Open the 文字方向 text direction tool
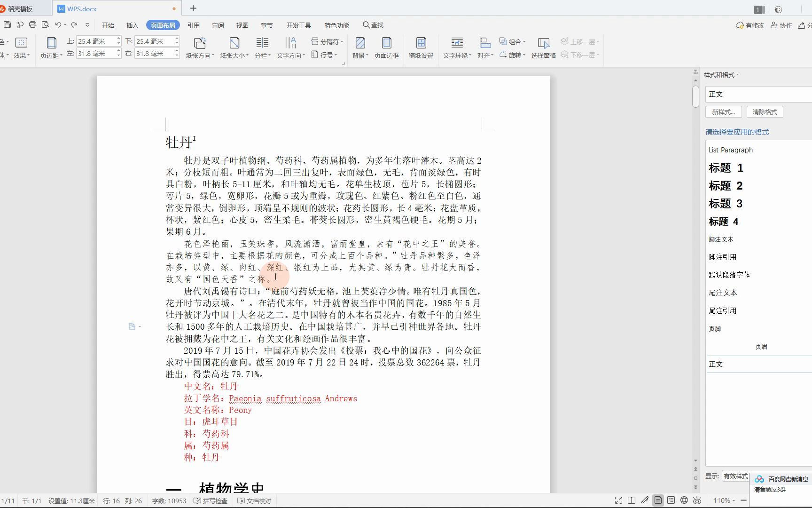 [x=290, y=48]
